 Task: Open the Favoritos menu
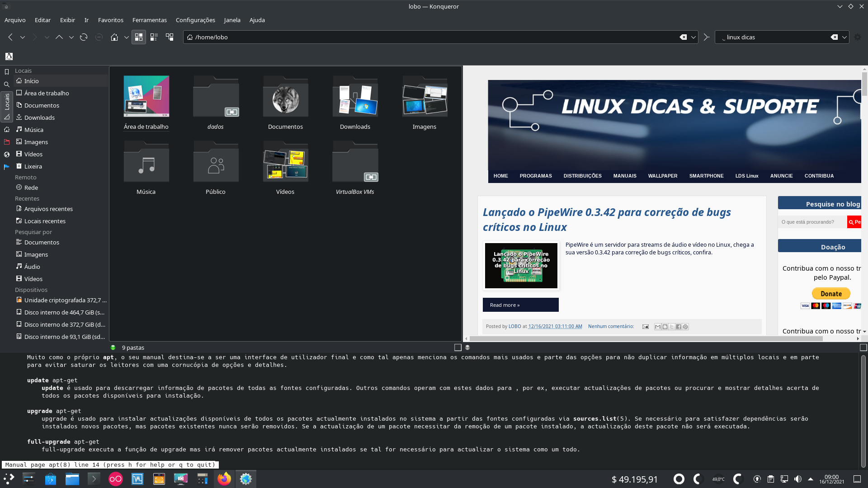[111, 20]
